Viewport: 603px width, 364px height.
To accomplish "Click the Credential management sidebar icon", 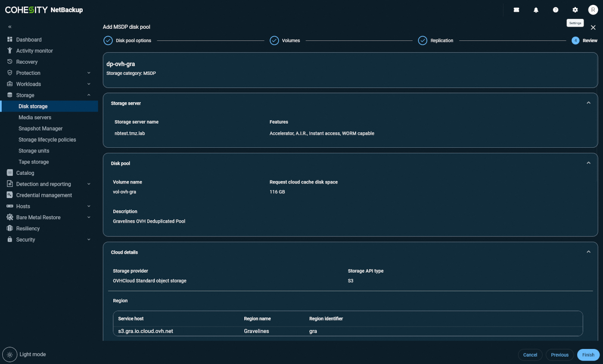I will [9, 195].
